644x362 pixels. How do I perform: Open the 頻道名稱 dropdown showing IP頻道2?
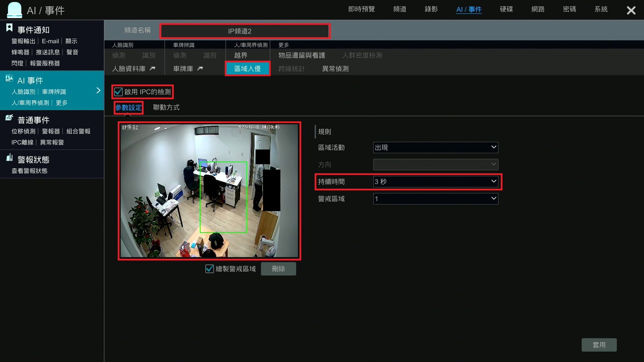tap(245, 31)
